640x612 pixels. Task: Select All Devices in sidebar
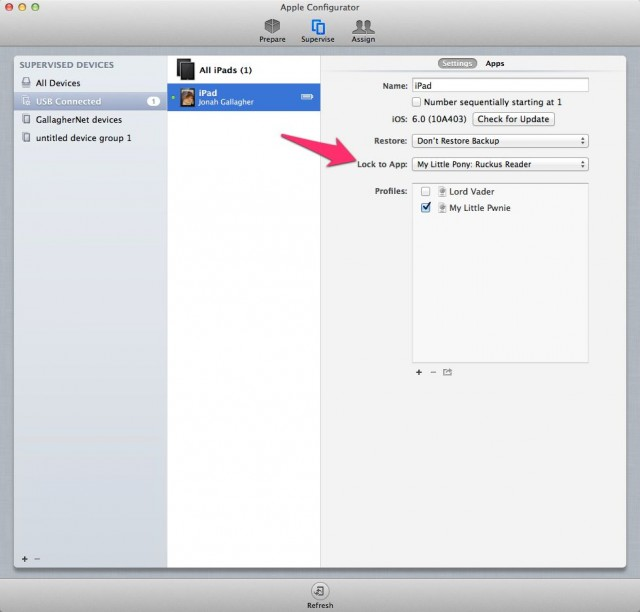pos(90,83)
